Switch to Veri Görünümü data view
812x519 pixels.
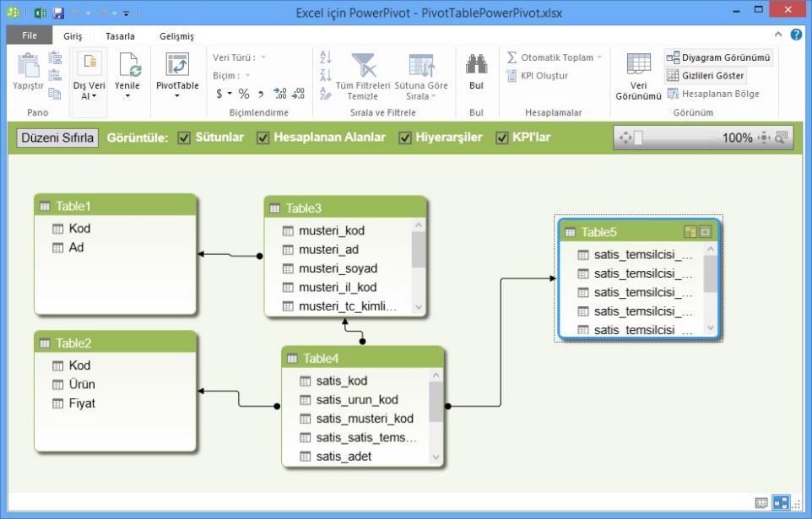tap(638, 77)
